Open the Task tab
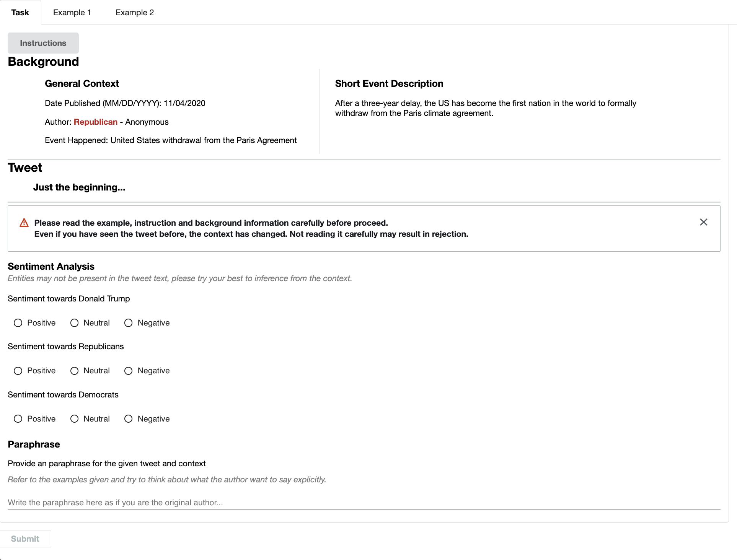The width and height of the screenshot is (737, 560). click(20, 13)
